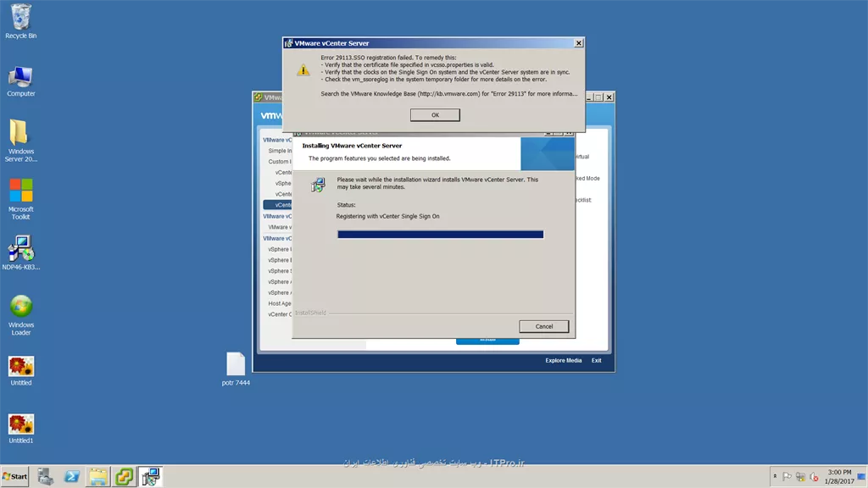The image size is (868, 488).
Task: Click the network tray icon
Action: tap(800, 476)
